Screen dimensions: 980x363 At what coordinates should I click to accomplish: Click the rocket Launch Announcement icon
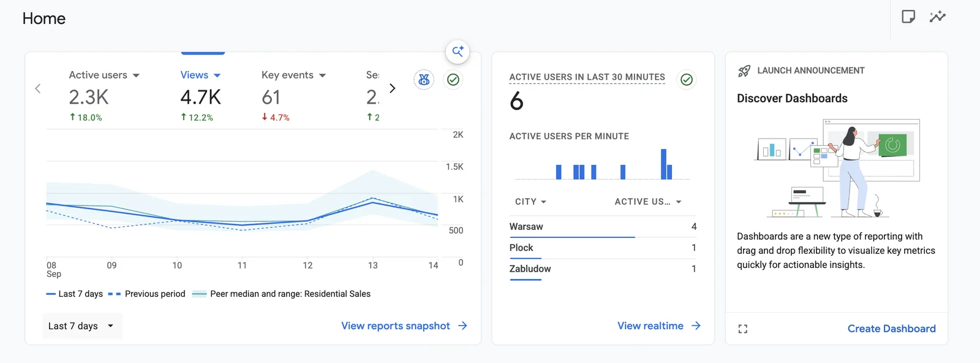744,71
